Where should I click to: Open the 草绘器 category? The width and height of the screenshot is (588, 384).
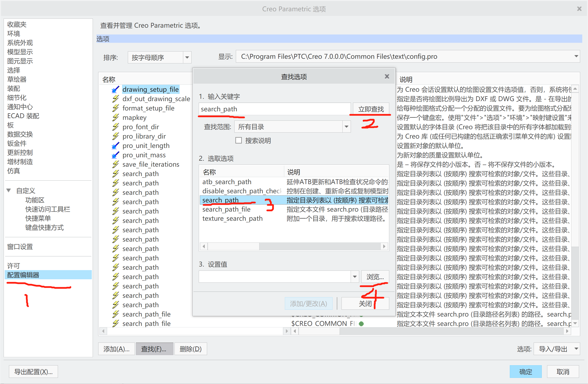pos(17,79)
